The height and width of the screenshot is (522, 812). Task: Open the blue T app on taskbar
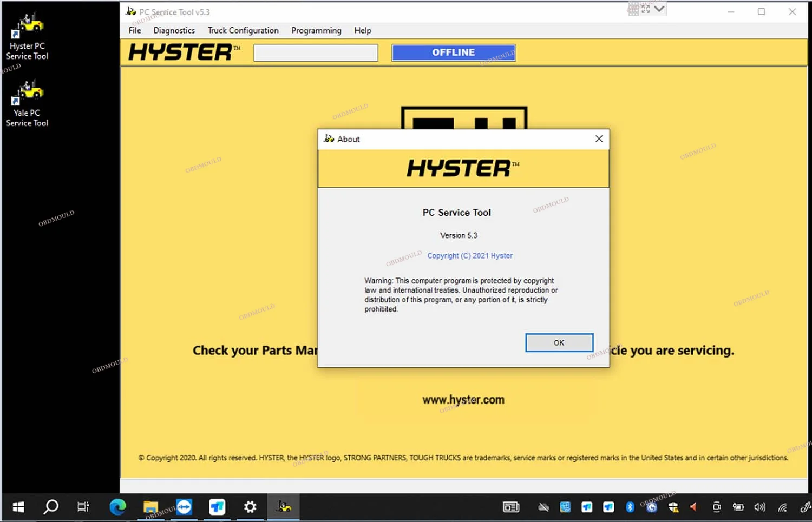click(217, 507)
